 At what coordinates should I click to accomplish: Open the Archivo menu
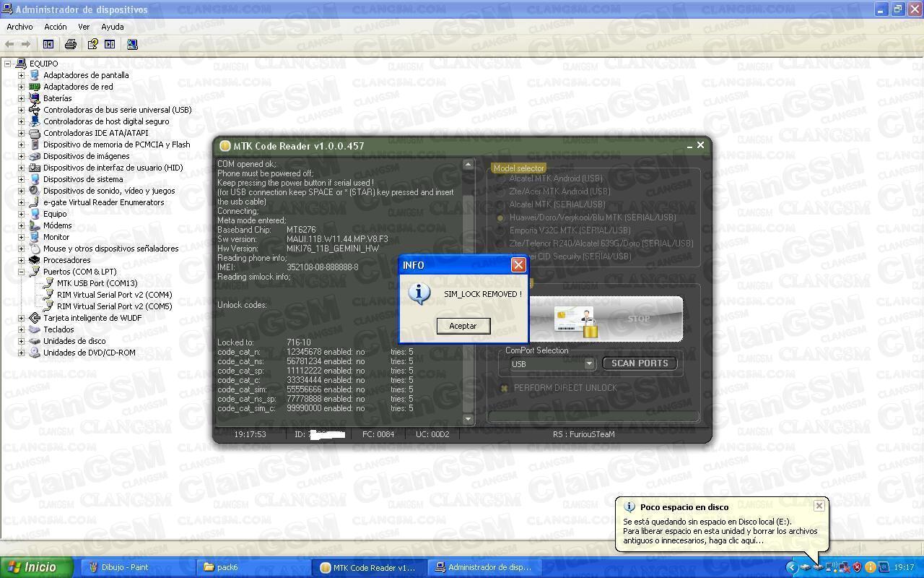click(x=19, y=27)
